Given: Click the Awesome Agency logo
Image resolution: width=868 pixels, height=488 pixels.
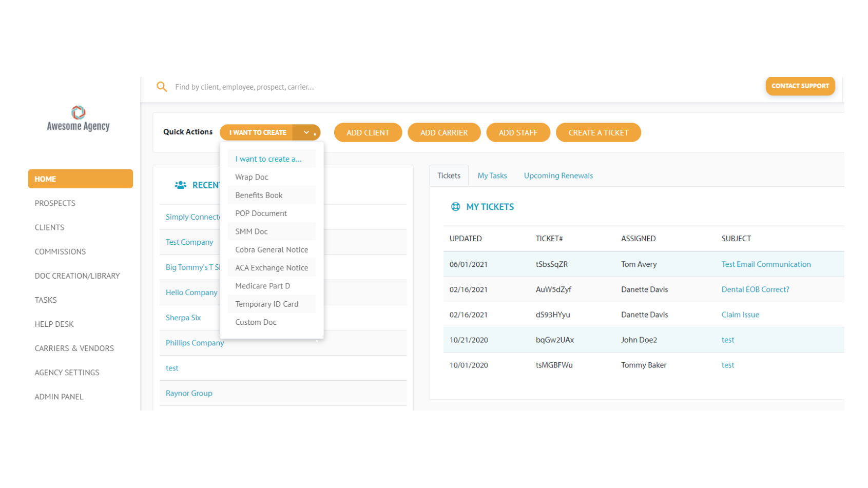Looking at the screenshot, I should 78,119.
